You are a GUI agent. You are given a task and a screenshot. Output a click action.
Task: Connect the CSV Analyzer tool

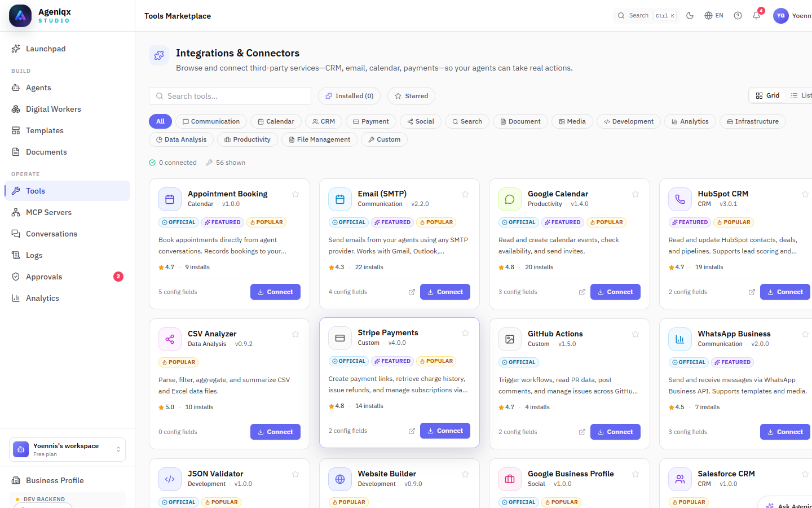point(275,432)
